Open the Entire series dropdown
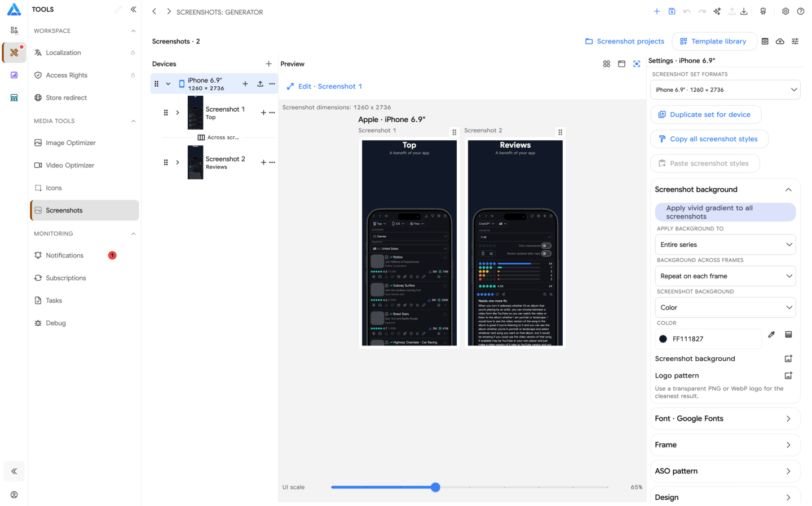 [x=725, y=245]
